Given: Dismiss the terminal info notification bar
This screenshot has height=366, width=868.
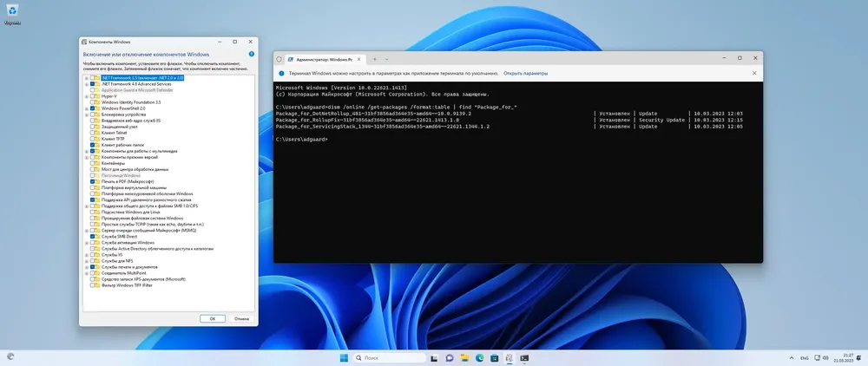Looking at the screenshot, I should click(x=754, y=73).
